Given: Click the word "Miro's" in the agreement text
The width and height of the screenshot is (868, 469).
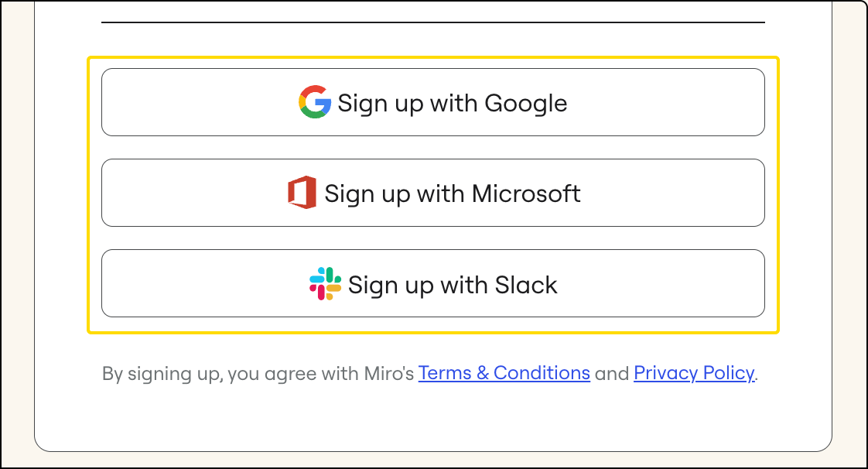Looking at the screenshot, I should (x=389, y=374).
